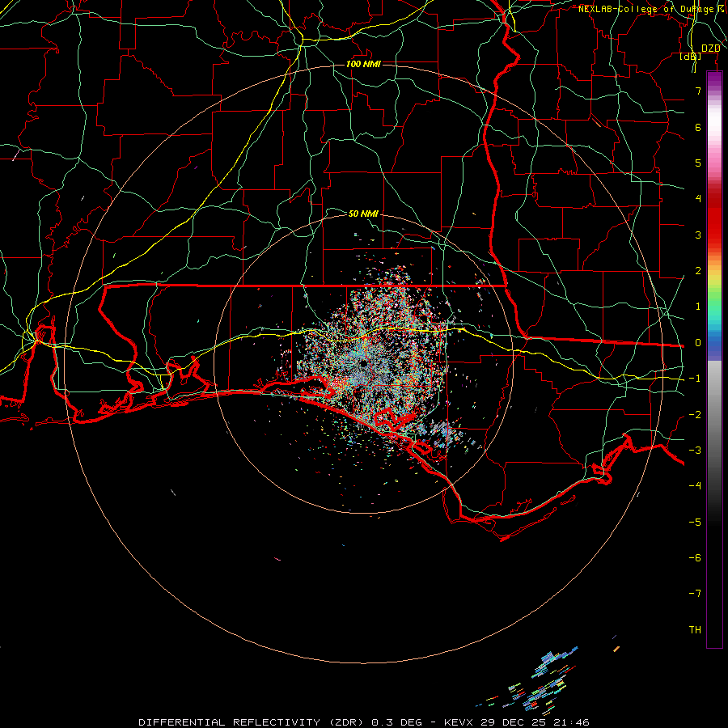Click the "0" tick label on the legend
The image size is (728, 728).
[x=698, y=343]
